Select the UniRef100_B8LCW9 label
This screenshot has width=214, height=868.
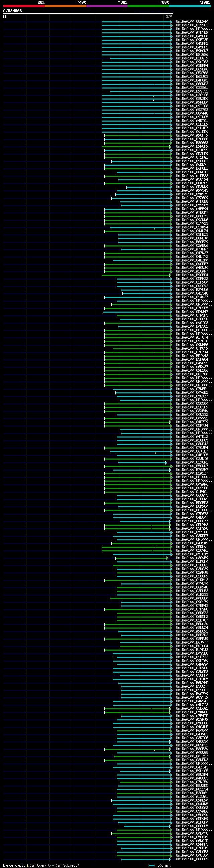192,860
